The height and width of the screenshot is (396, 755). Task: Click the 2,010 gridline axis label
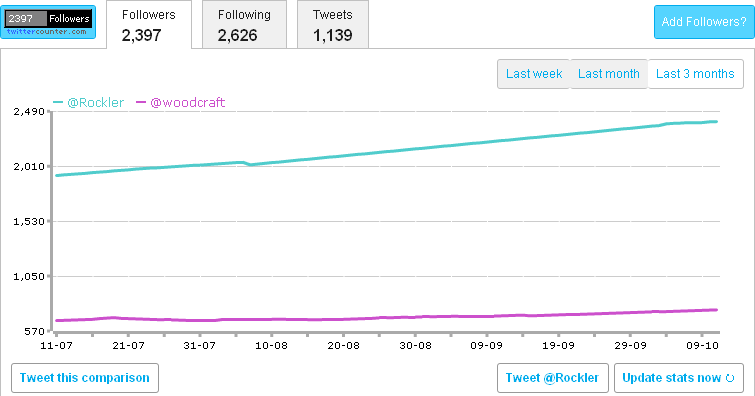tap(29, 167)
